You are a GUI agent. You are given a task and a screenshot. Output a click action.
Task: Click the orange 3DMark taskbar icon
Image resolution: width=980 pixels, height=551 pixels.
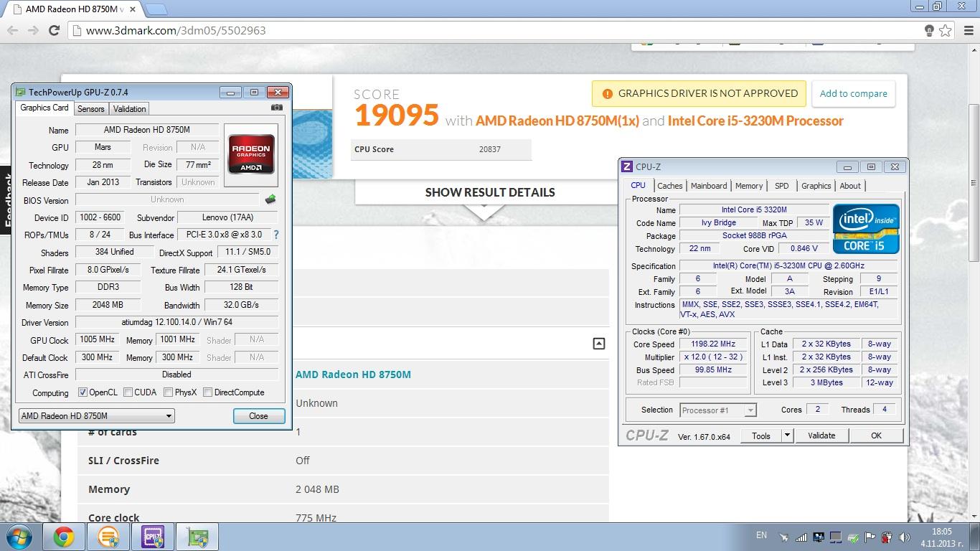click(x=108, y=537)
